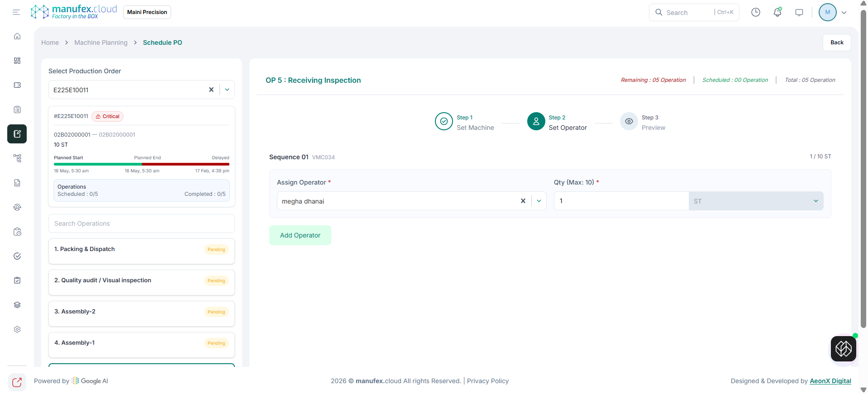Go to Machine Planning breadcrumb
868x394 pixels.
point(101,43)
